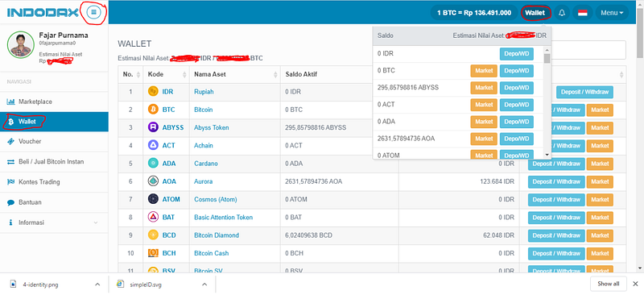This screenshot has width=644, height=295.
Task: Click the Saldo popup scrollbar down arrow
Action: click(547, 155)
